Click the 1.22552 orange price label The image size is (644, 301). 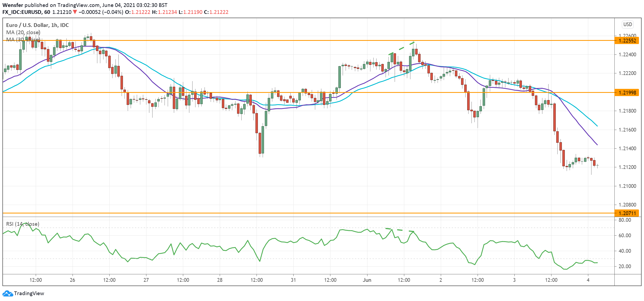pos(627,41)
